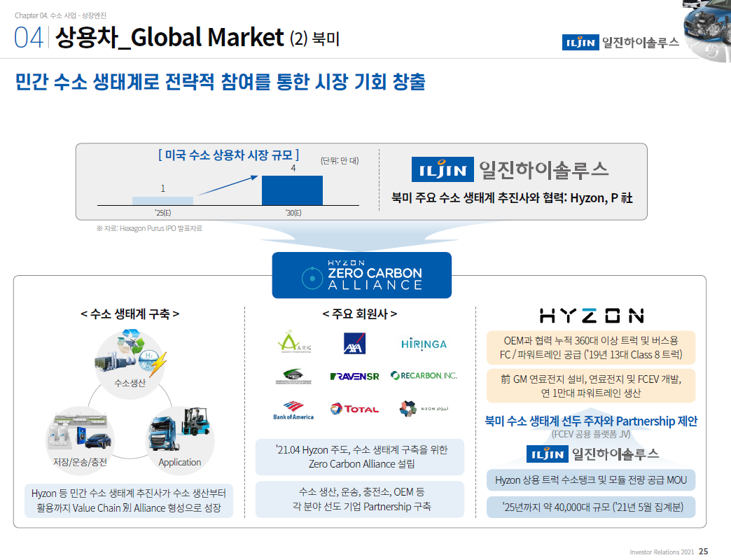Click the OEM과 협력 누적 360대 box
Image resolution: width=731 pixels, height=560 pixels.
point(591,348)
